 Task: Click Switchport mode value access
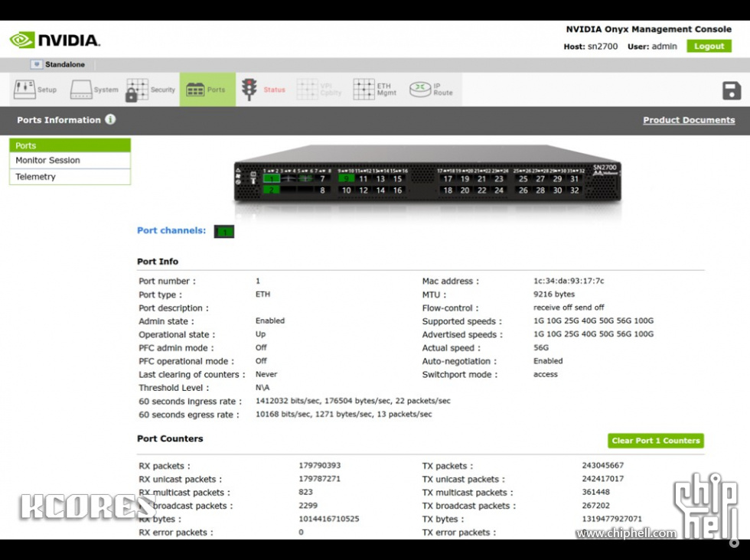(x=545, y=374)
